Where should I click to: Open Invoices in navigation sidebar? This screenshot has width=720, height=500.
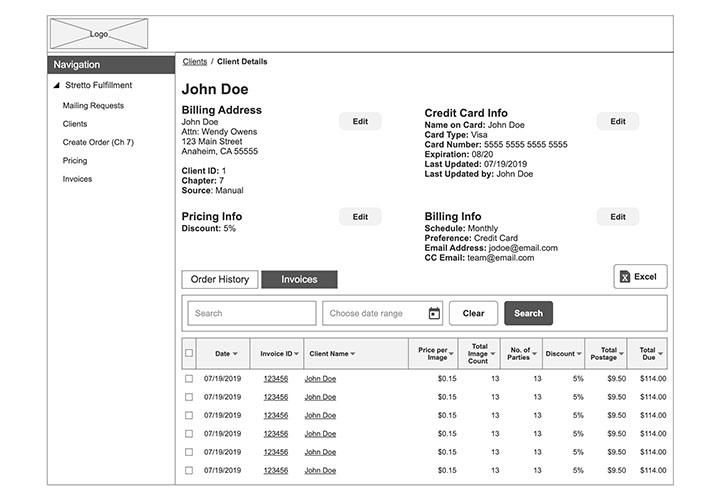tap(77, 179)
